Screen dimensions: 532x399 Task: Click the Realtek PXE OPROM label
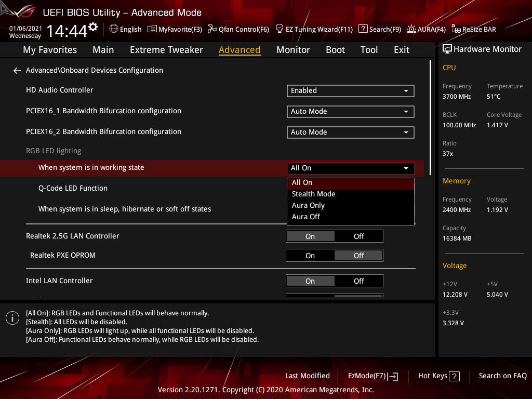[x=63, y=256]
